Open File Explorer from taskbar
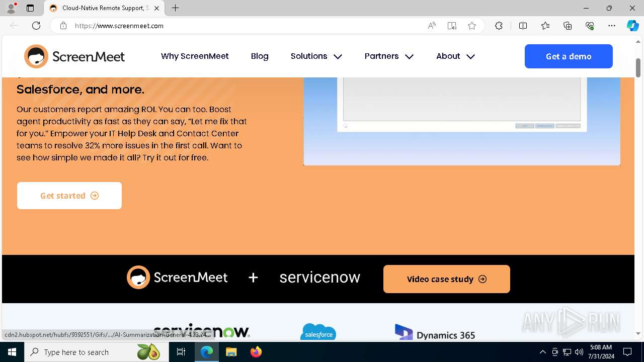Screen dimensions: 644x362 point(231,352)
